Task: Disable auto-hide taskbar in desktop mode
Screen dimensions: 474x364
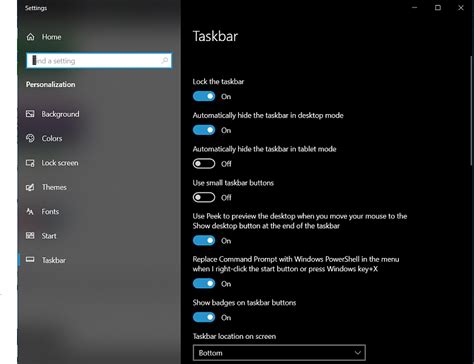Action: click(x=204, y=130)
